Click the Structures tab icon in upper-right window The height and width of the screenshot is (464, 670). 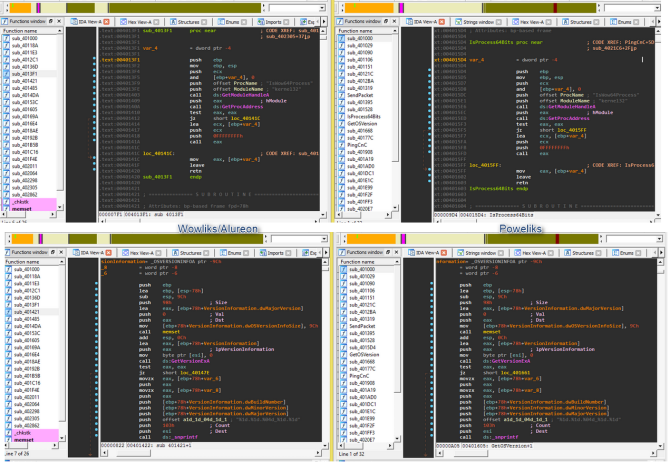coord(565,21)
